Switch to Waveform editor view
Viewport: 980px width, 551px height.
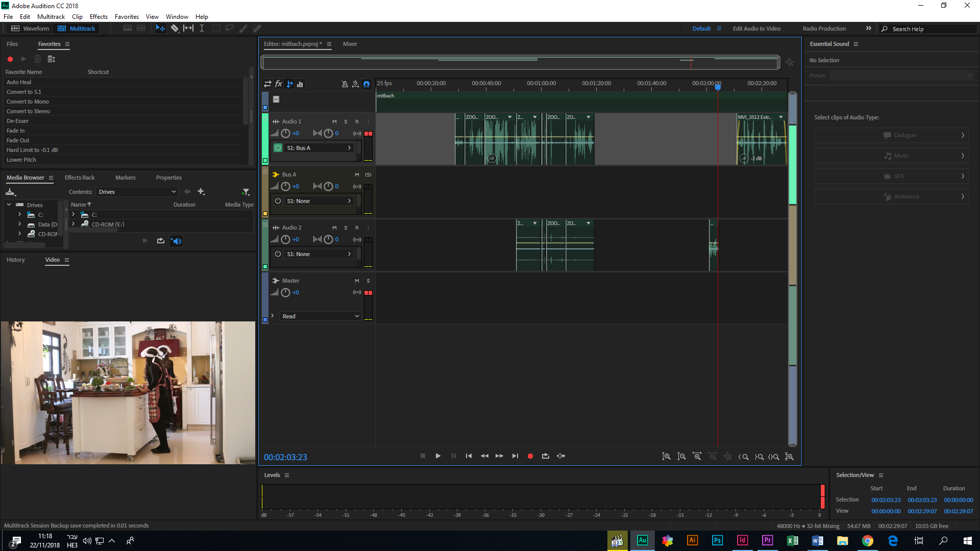tap(30, 29)
